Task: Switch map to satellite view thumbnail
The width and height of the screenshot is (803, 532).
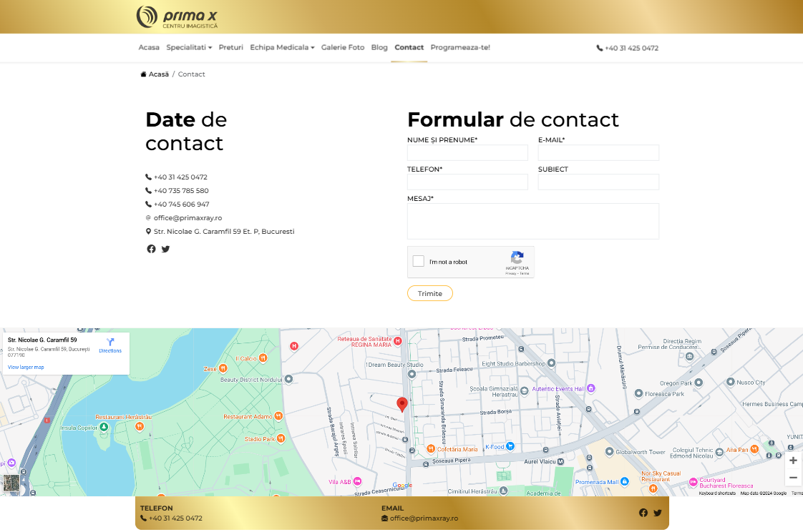Action: (11, 483)
